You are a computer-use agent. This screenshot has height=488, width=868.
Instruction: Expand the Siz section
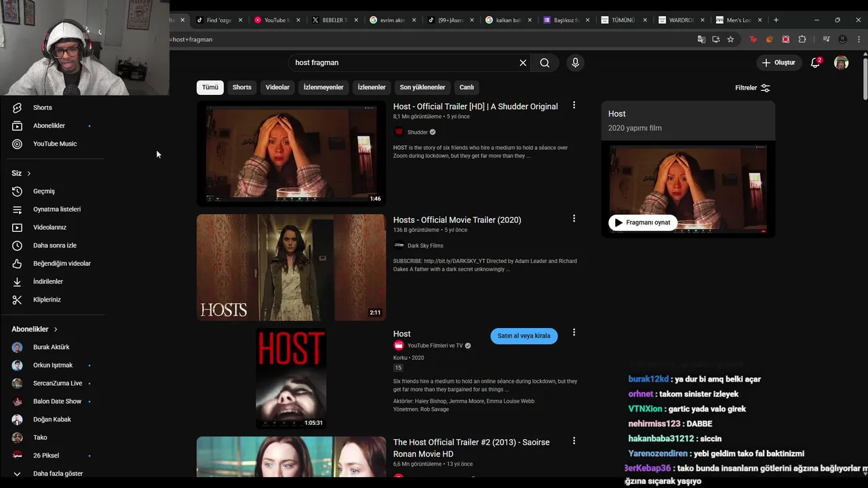(x=21, y=174)
